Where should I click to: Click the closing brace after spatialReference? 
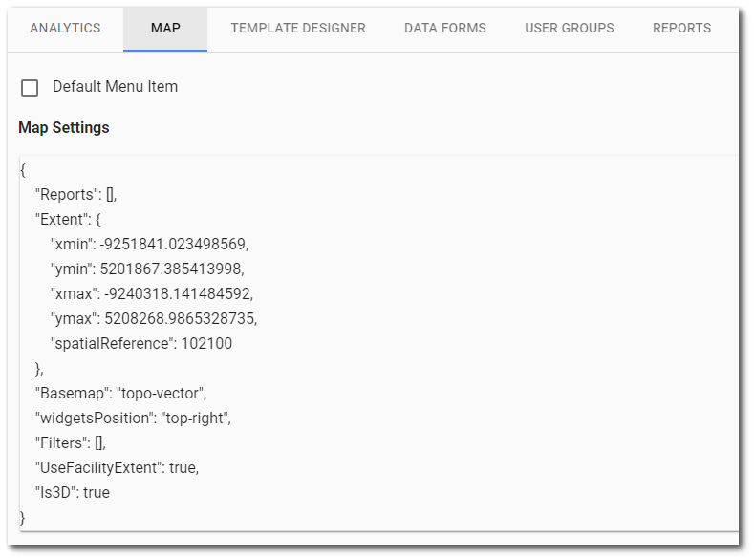39,369
